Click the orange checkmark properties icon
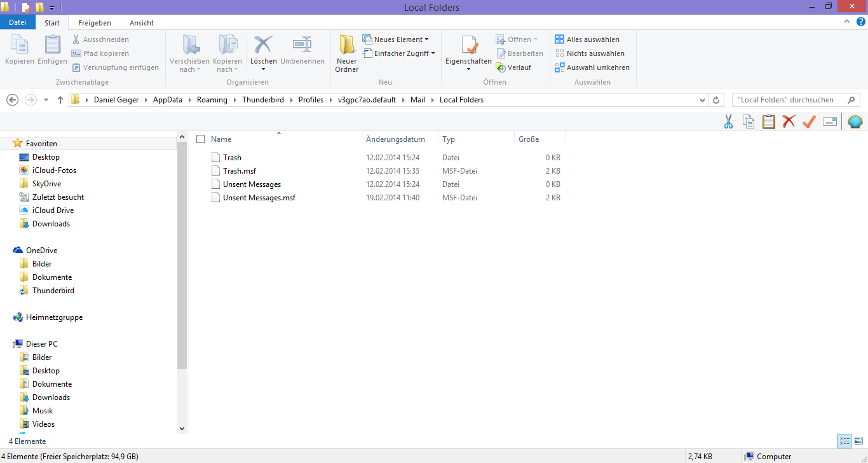Viewport: 868px width, 463px height. (x=809, y=122)
